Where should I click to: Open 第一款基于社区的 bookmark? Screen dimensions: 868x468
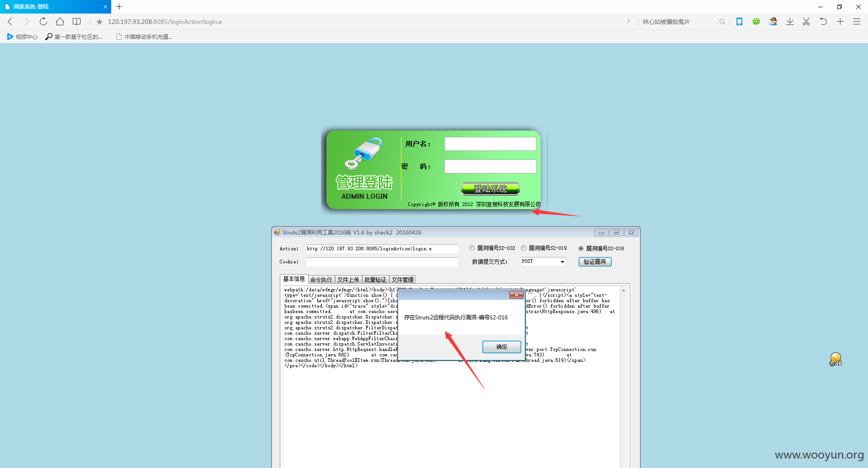pos(75,37)
